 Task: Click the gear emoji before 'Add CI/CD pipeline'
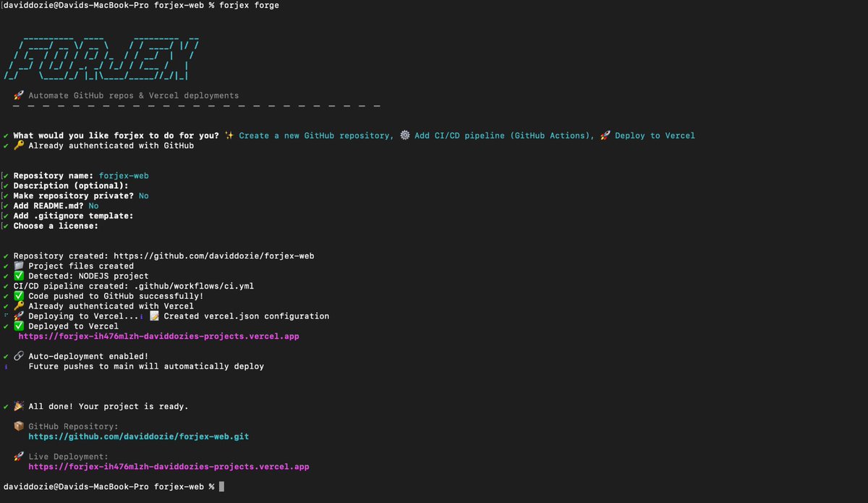click(404, 135)
